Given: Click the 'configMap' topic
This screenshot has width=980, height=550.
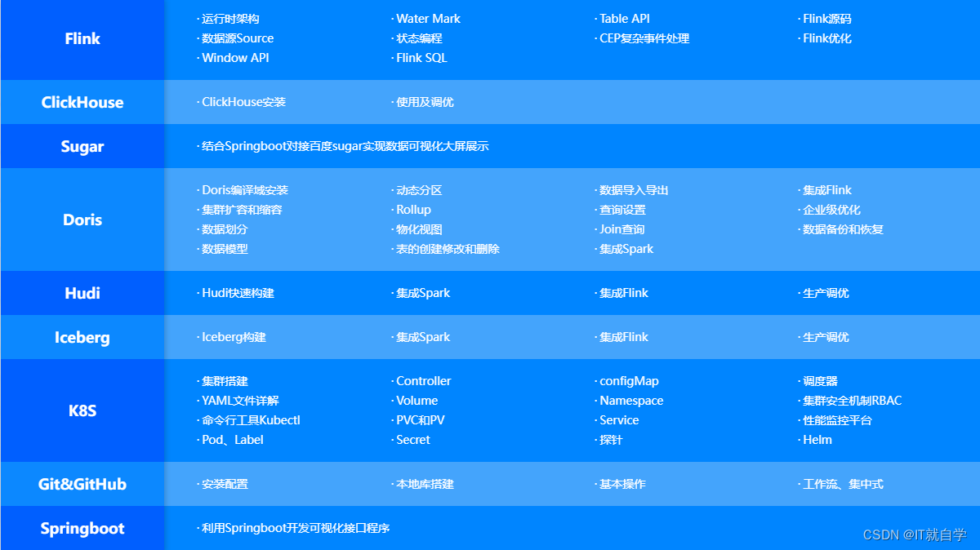Looking at the screenshot, I should click(x=629, y=381).
